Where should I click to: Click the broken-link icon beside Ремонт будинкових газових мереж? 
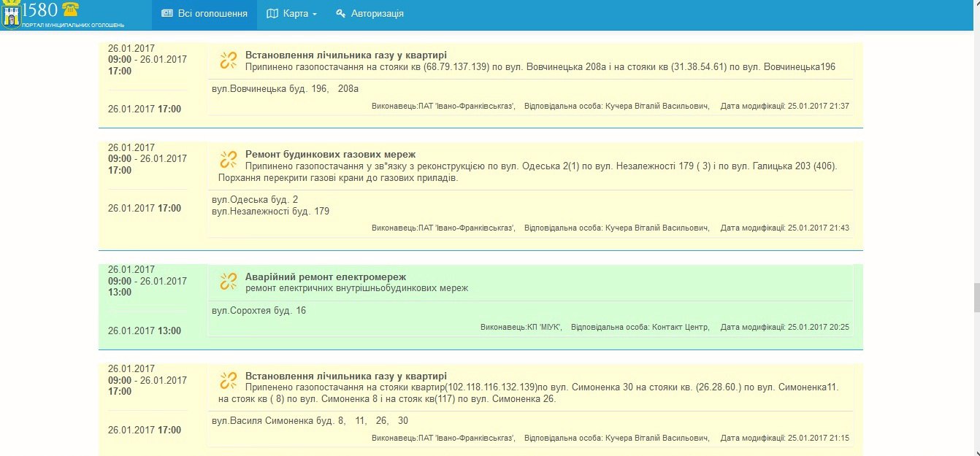(229, 160)
